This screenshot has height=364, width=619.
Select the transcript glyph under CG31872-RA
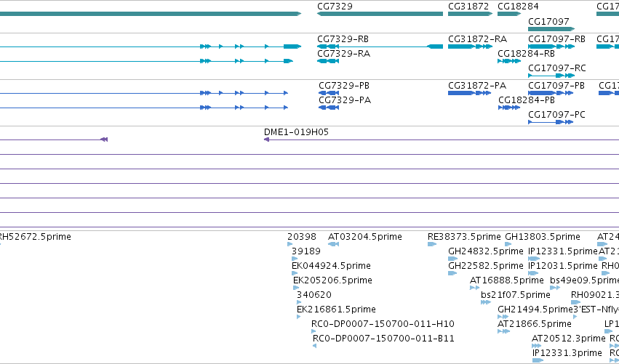(x=470, y=46)
